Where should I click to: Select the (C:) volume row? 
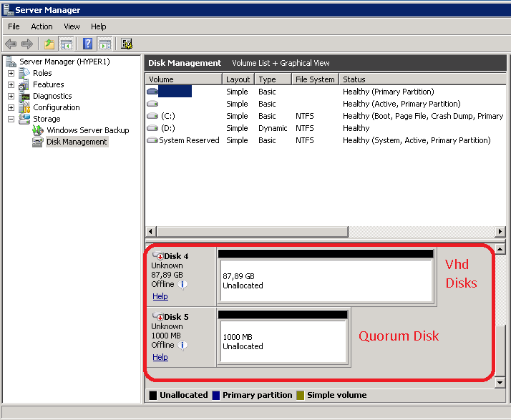coord(167,116)
